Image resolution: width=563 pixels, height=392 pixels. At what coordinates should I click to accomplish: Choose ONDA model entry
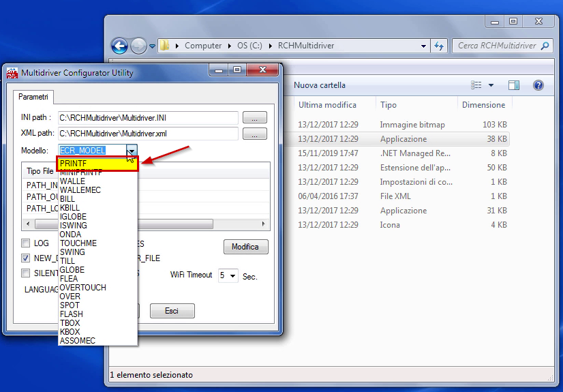point(97,235)
